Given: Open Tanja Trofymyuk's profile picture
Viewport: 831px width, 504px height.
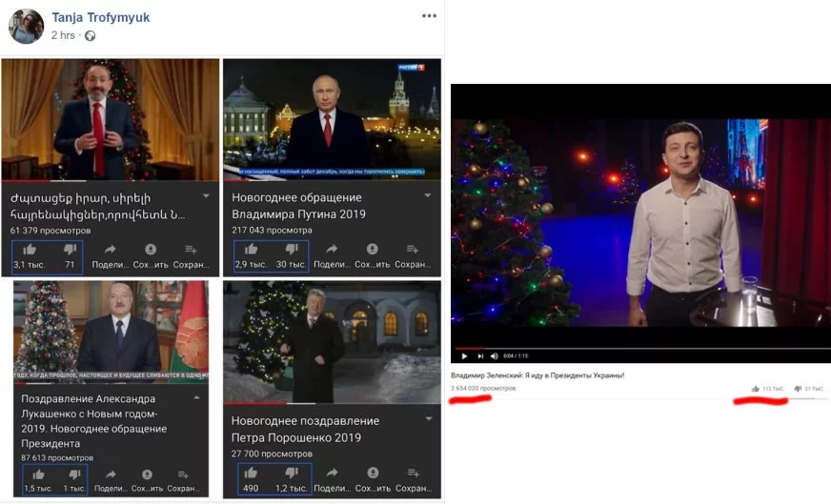Looking at the screenshot, I should click(26, 26).
